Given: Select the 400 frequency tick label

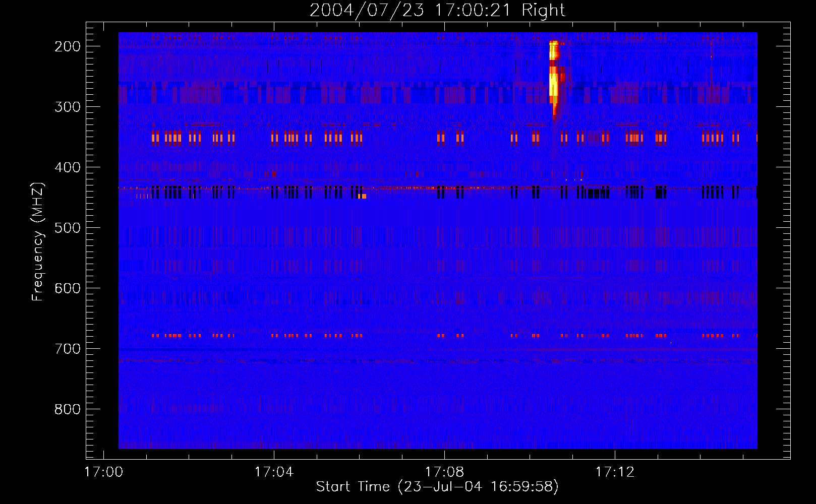Looking at the screenshot, I should pos(68,167).
